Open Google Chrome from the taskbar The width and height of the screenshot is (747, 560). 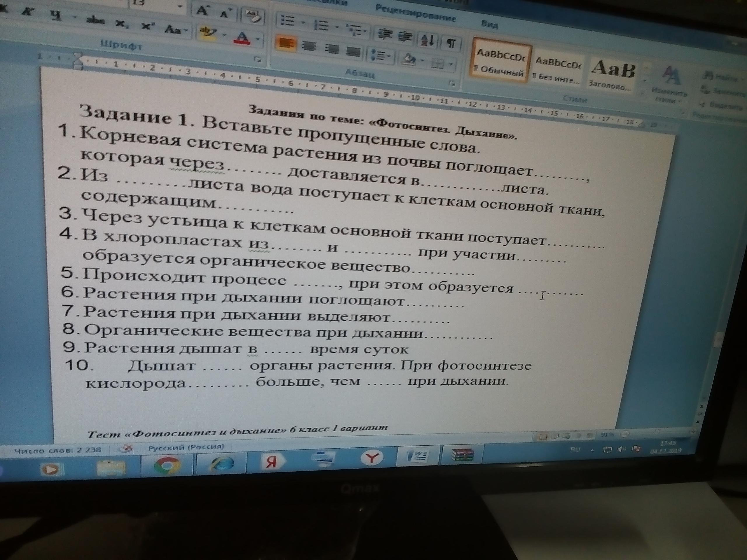(x=167, y=466)
